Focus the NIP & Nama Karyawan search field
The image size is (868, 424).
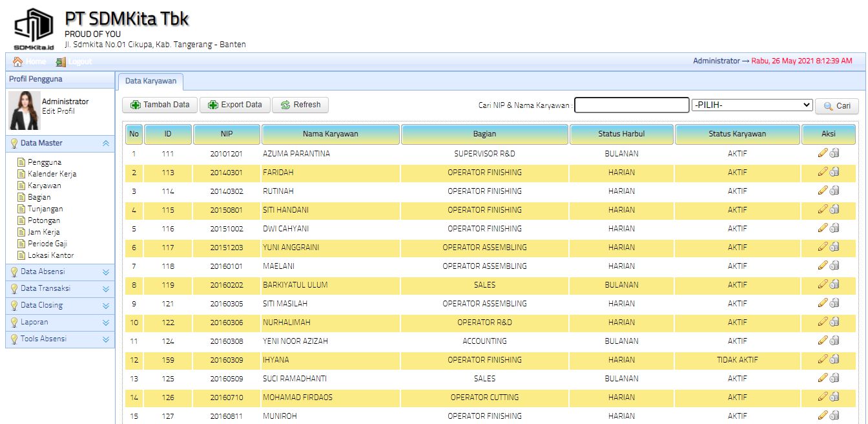pyautogui.click(x=632, y=105)
